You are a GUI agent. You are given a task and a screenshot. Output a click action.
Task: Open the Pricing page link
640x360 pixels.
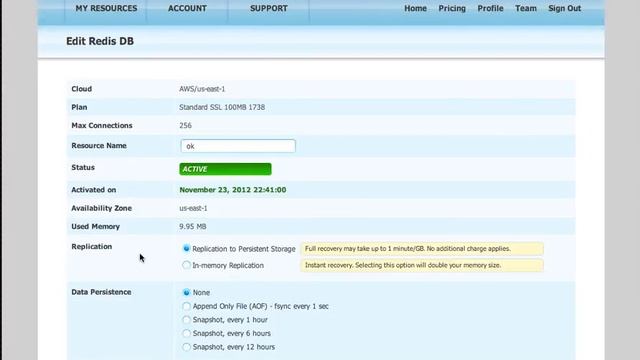[452, 9]
